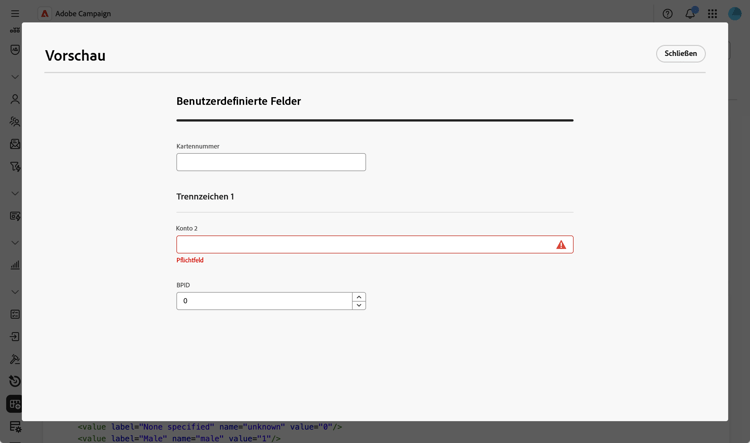Image resolution: width=750 pixels, height=443 pixels.
Task: Open the filter icon in sidebar
Action: point(15,166)
